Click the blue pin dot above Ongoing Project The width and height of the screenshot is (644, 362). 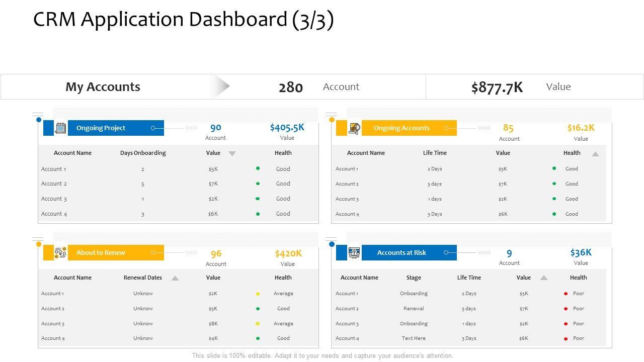(x=39, y=120)
